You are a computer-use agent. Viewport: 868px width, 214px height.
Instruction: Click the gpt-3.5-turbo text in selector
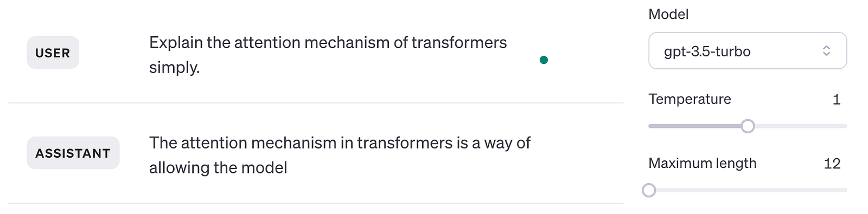[707, 51]
